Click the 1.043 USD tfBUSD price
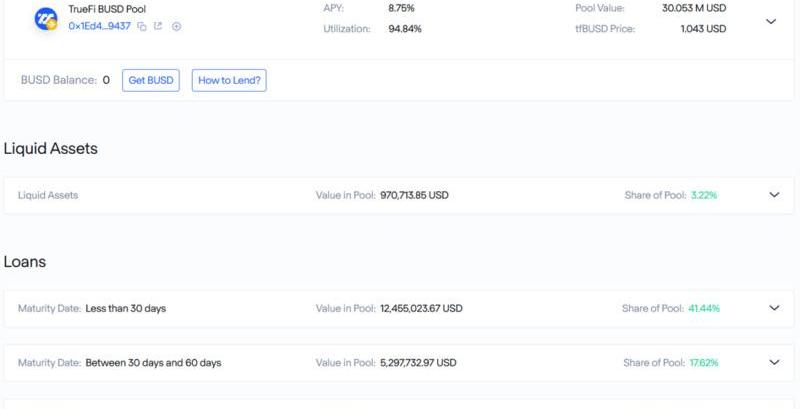This screenshot has height=409, width=800. click(702, 28)
